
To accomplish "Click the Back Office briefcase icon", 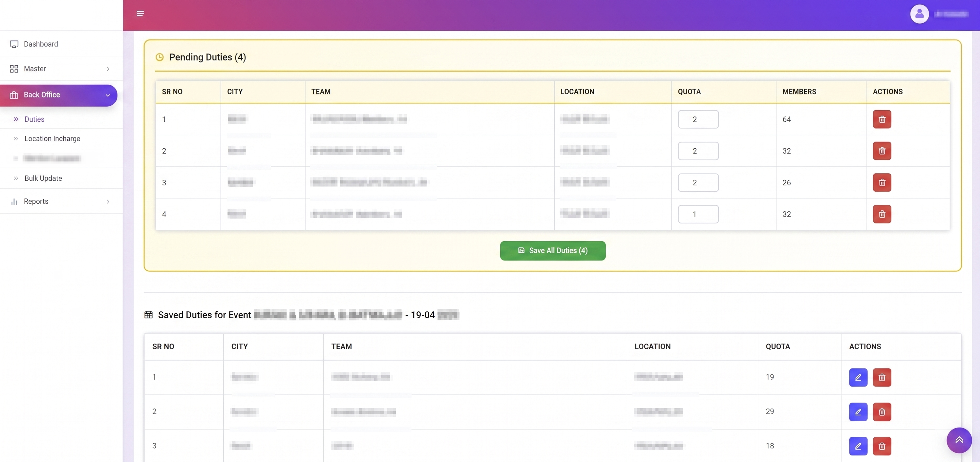I will coord(14,95).
